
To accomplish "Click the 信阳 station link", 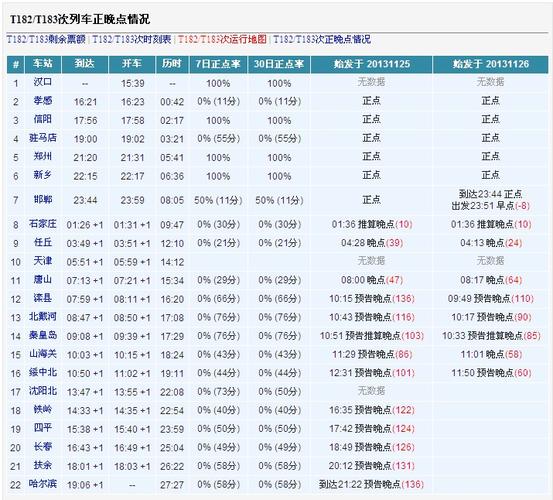I will click(43, 119).
